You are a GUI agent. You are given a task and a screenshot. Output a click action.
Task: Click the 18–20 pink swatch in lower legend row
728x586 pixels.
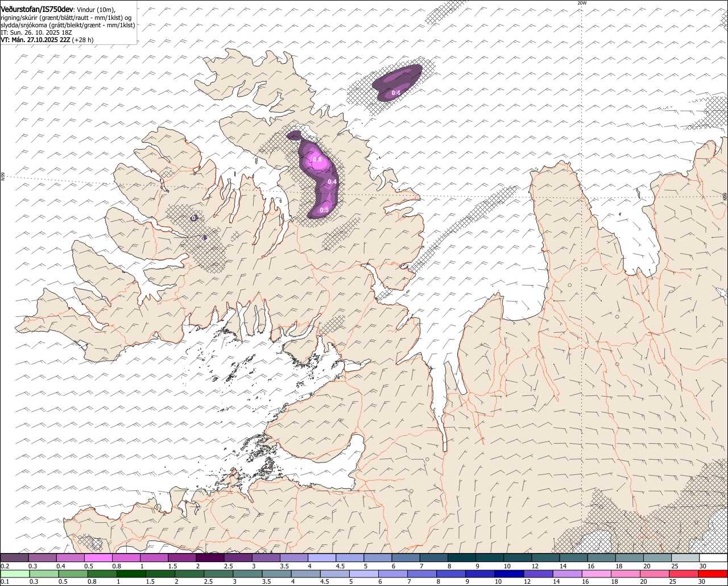(626, 574)
